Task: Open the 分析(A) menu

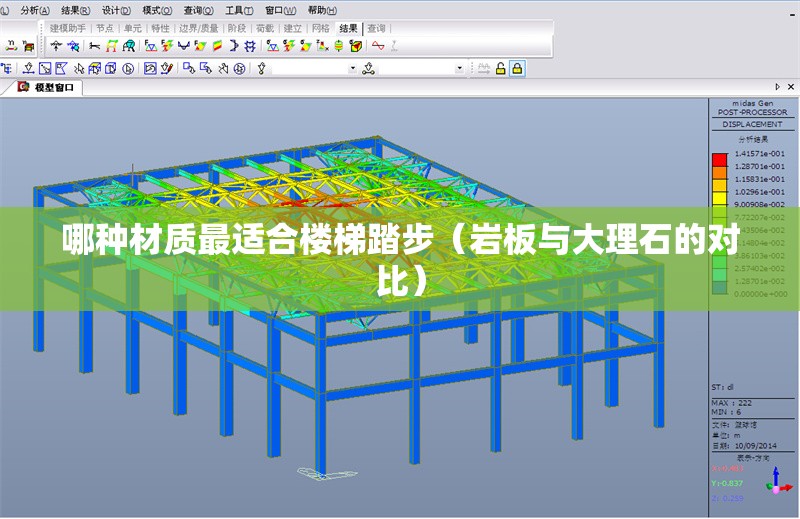Action: [x=35, y=9]
